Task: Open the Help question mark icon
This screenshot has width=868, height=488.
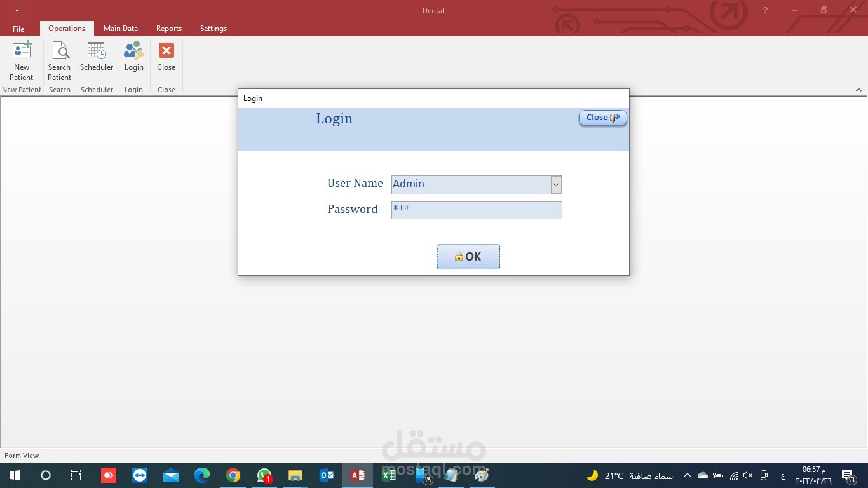Action: coord(766,10)
